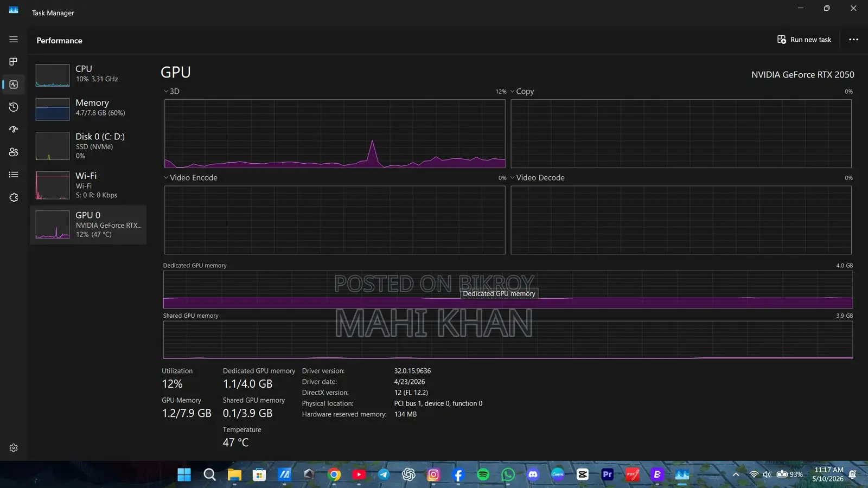Go to the Processes page icon

pyautogui.click(x=14, y=62)
